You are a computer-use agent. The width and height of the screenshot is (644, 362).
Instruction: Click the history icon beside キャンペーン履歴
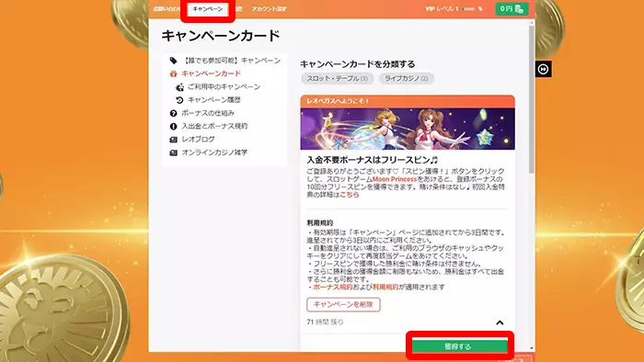pos(179,100)
